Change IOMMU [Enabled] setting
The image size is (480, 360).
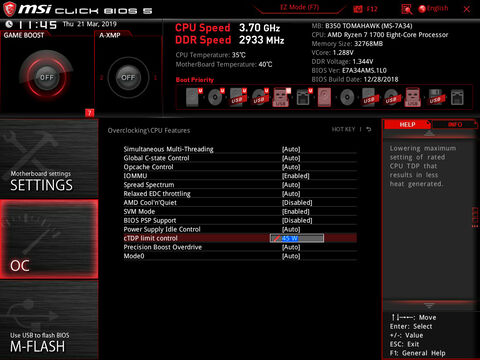point(296,176)
